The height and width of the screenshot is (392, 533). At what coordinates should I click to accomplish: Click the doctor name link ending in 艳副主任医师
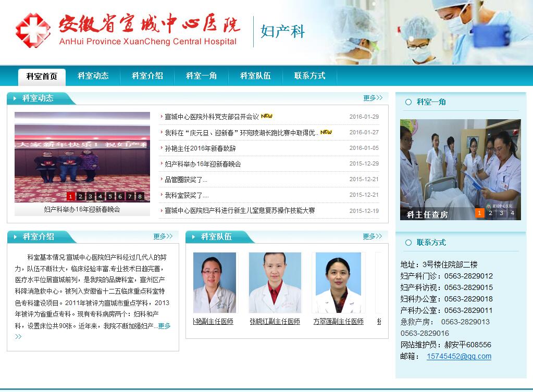[213, 321]
